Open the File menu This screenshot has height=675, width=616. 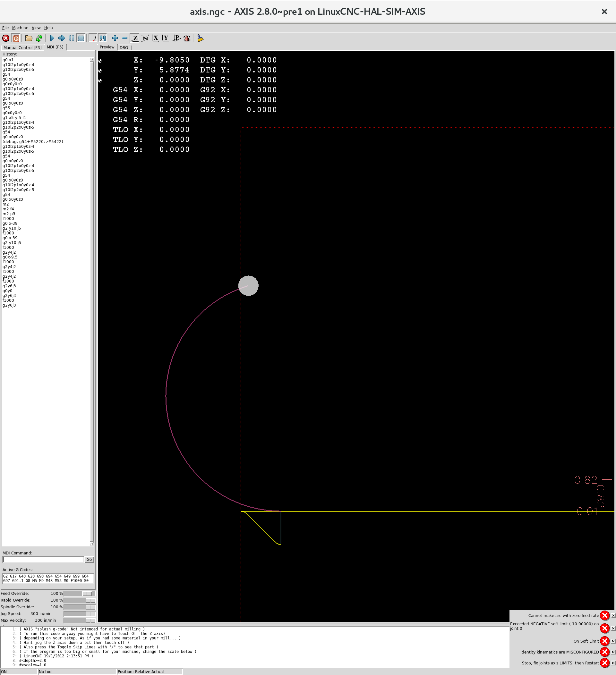click(x=5, y=28)
